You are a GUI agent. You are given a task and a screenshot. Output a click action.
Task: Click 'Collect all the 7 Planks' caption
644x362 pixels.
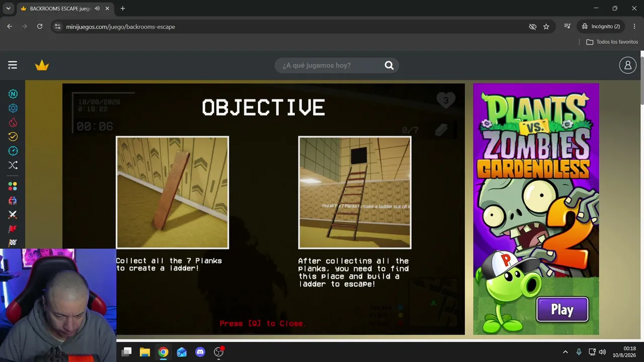tap(169, 264)
